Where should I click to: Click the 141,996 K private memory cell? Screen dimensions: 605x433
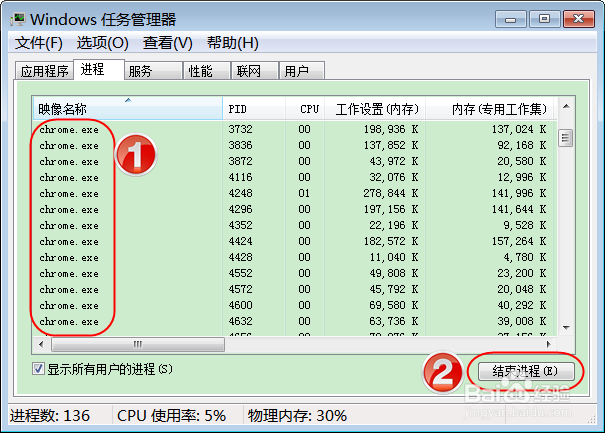pyautogui.click(x=519, y=193)
